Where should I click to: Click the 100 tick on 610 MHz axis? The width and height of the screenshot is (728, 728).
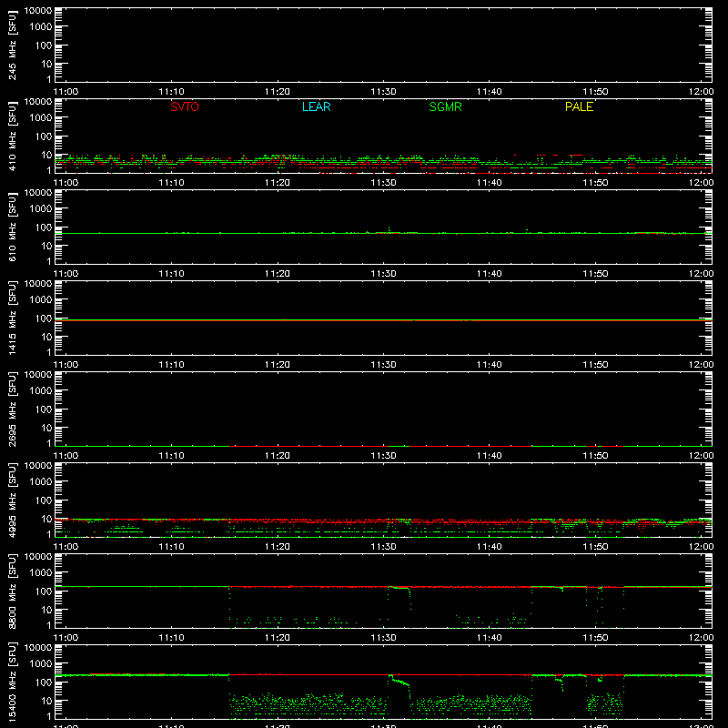[x=44, y=227]
